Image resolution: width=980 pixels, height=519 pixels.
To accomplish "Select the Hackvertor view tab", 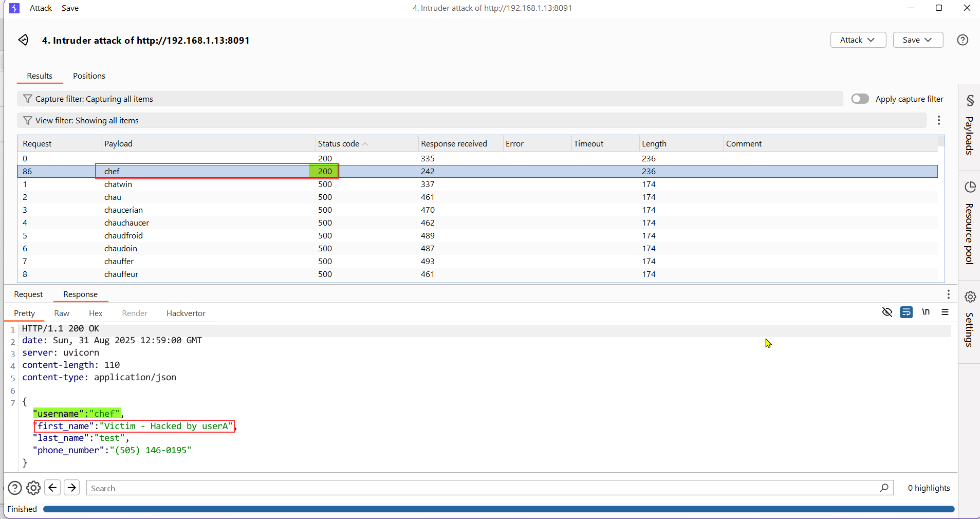I will 186,313.
